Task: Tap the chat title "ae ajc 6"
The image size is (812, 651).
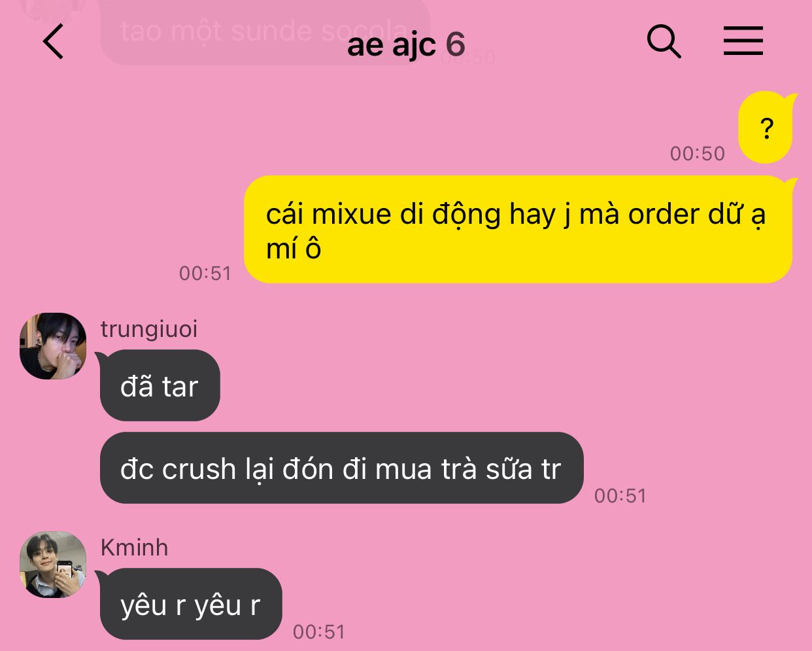Action: pos(406,44)
